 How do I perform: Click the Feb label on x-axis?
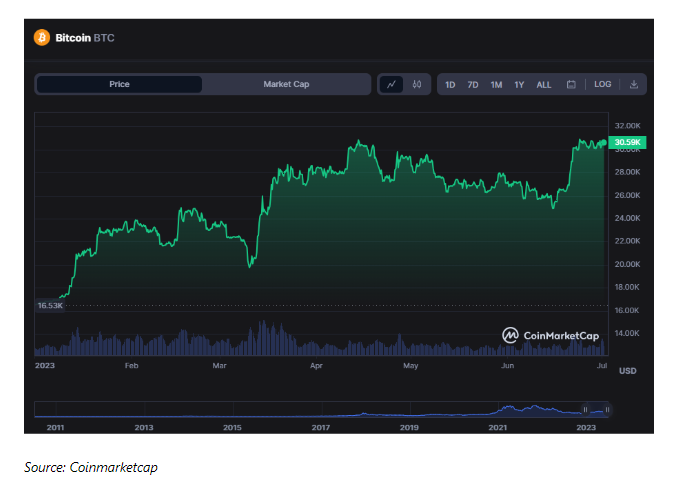click(x=132, y=365)
